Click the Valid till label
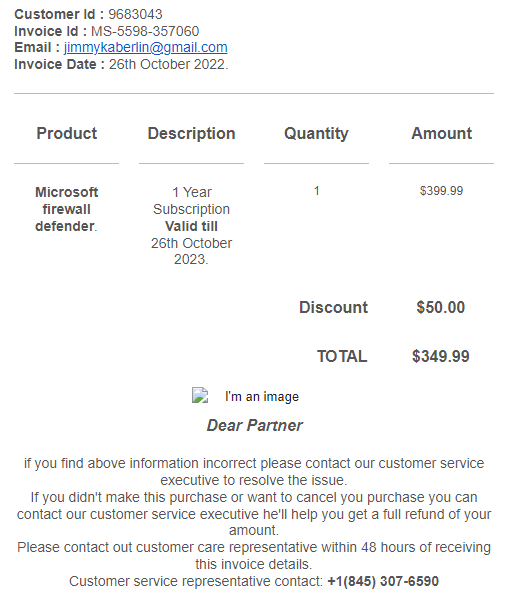Screen dimensions: 509x604 (192, 226)
